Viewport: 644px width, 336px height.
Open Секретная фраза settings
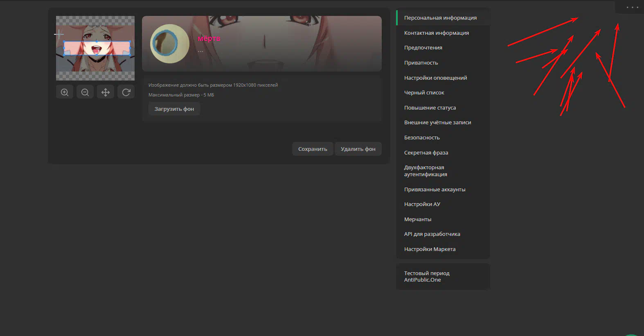[x=443, y=152]
